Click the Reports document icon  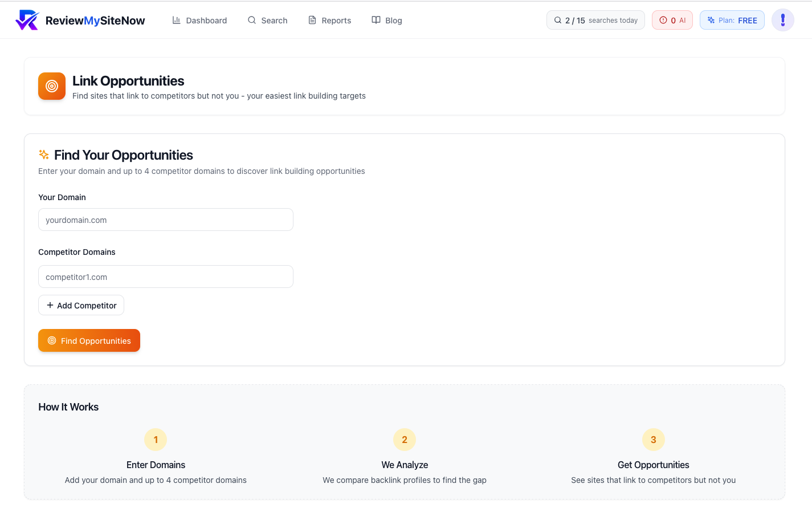(x=312, y=20)
